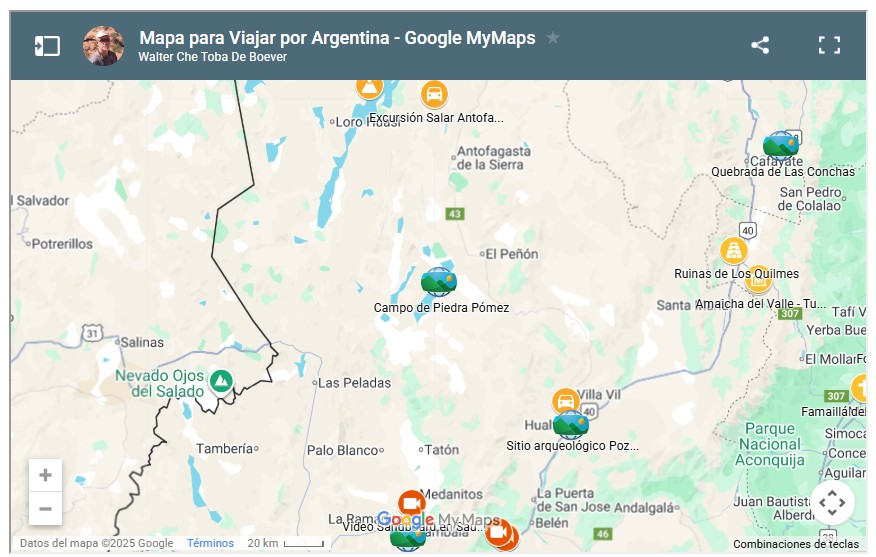Select the Sitio arqueológico Pozo landscape marker
This screenshot has width=876, height=557.
tap(570, 425)
